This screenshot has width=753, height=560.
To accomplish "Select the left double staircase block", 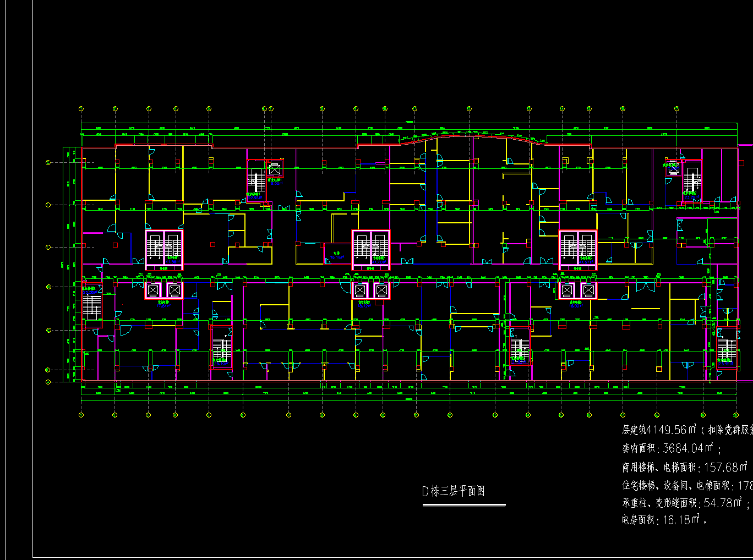I will [x=164, y=248].
